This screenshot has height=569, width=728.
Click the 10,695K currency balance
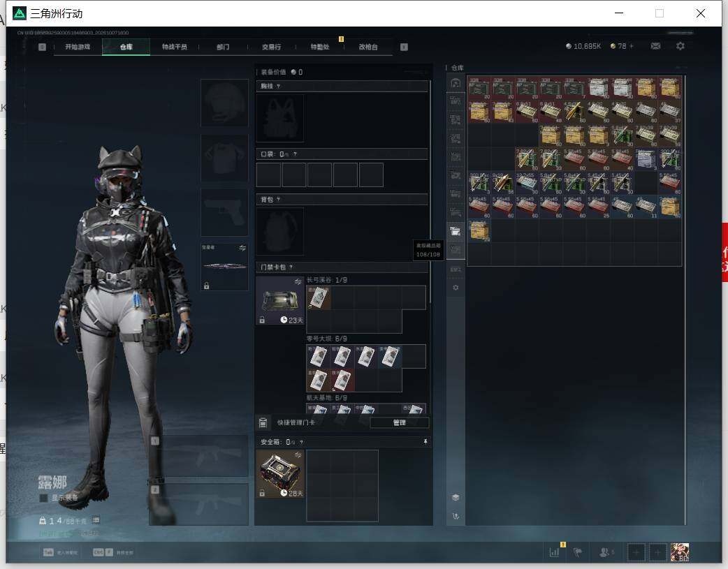coord(583,46)
